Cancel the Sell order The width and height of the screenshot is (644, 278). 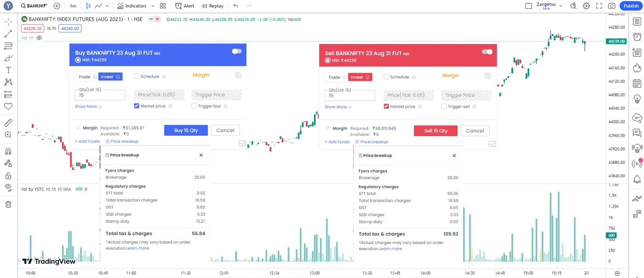coord(475,130)
